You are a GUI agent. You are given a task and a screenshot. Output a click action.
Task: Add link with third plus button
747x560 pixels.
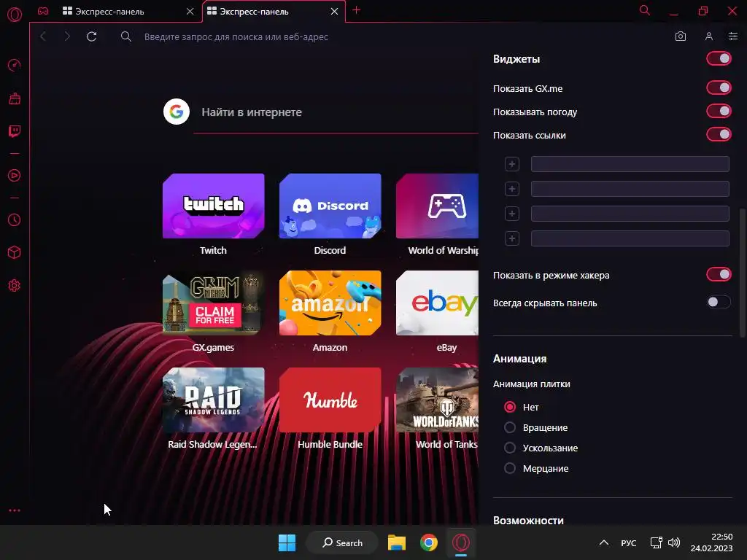tap(511, 214)
